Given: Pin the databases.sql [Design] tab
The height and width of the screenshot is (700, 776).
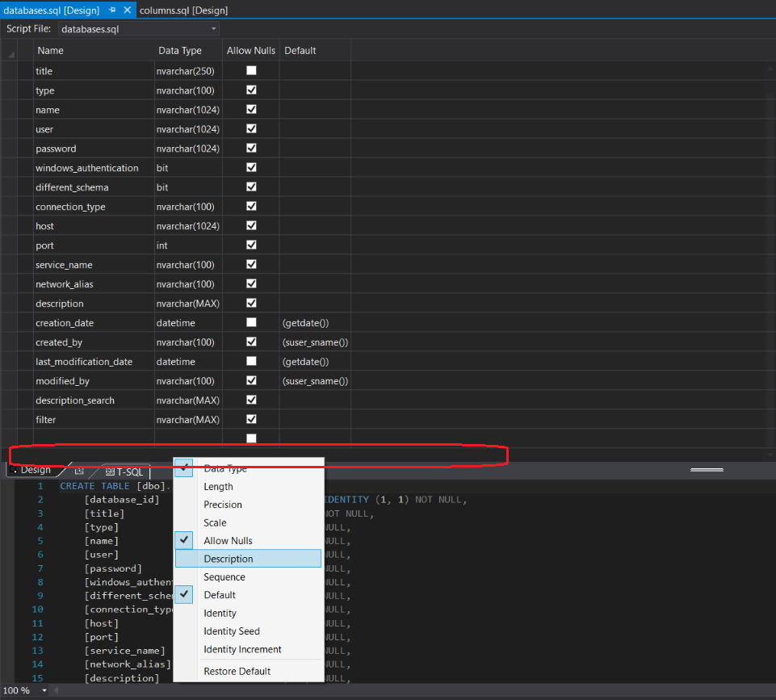Looking at the screenshot, I should 112,10.
